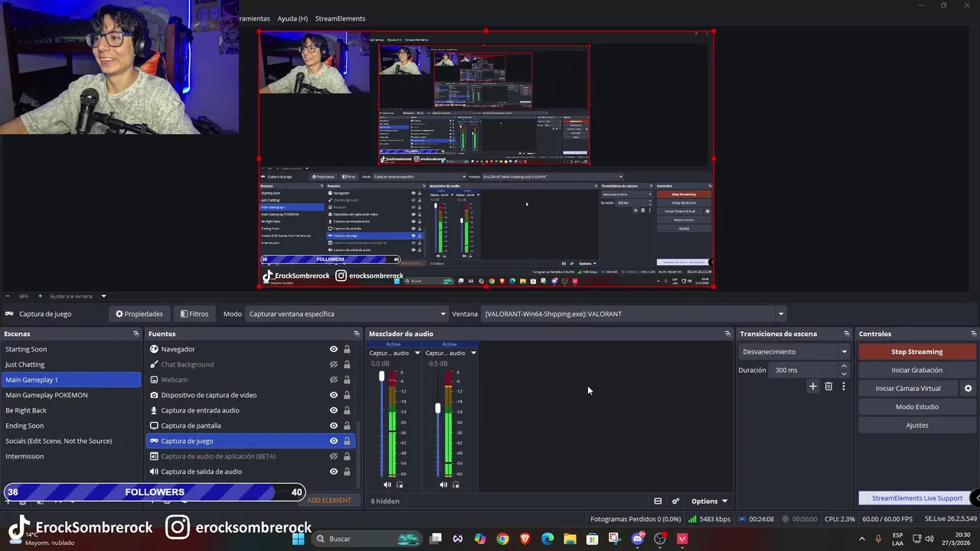Delete the scene transition with trash icon

(x=828, y=386)
